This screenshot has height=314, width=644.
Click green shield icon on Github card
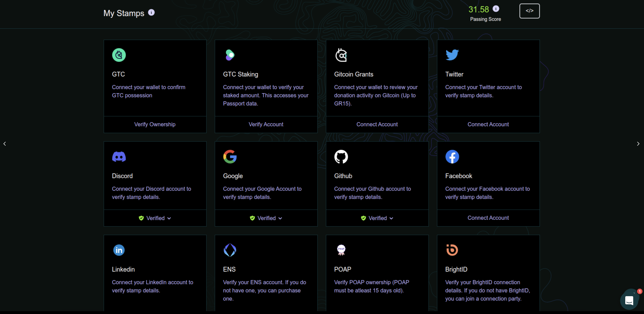(x=363, y=218)
